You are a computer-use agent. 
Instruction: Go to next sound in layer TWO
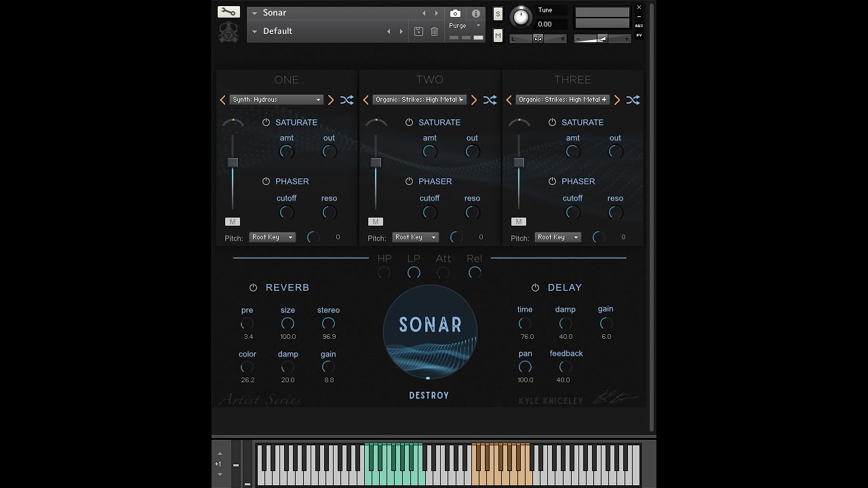pyautogui.click(x=474, y=100)
